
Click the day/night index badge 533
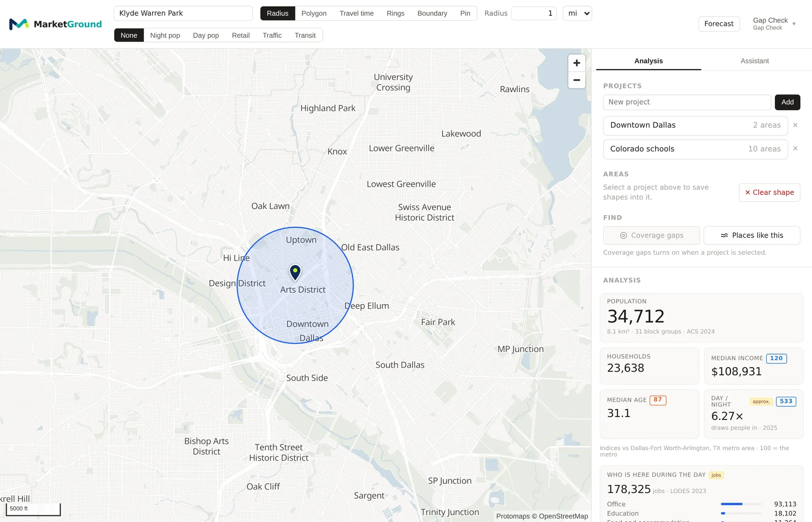click(786, 401)
